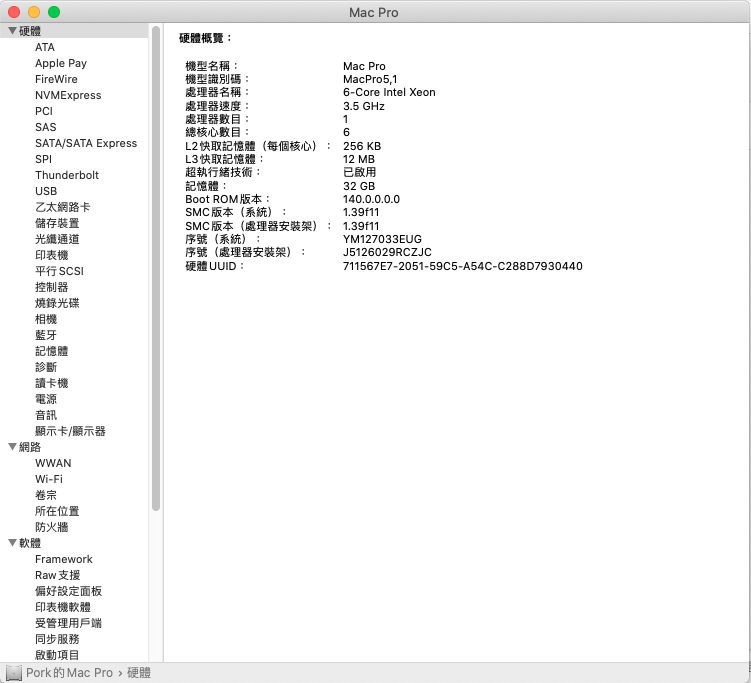This screenshot has height=683, width=751.
Task: Show SATA/SATA Express details
Action: point(86,143)
